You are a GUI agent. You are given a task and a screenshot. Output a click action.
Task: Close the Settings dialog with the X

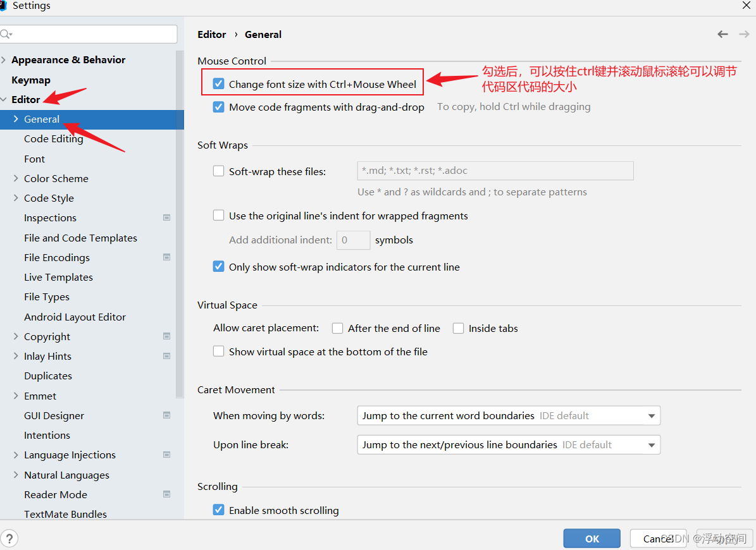[747, 5]
